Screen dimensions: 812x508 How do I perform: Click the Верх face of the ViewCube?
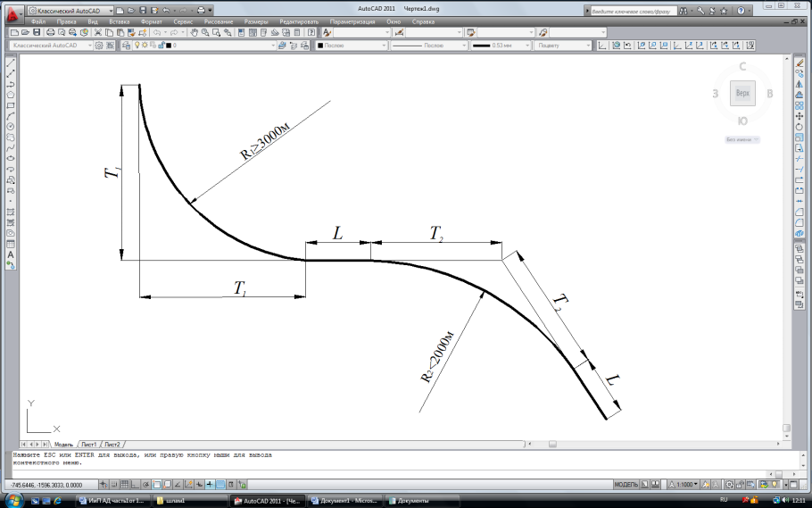[x=742, y=93]
